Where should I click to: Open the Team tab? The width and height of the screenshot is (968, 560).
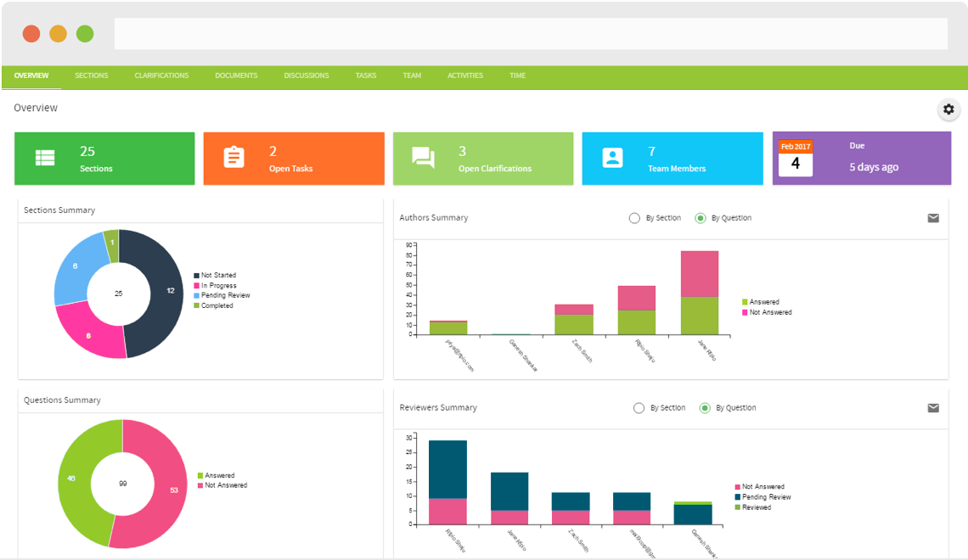pos(412,76)
